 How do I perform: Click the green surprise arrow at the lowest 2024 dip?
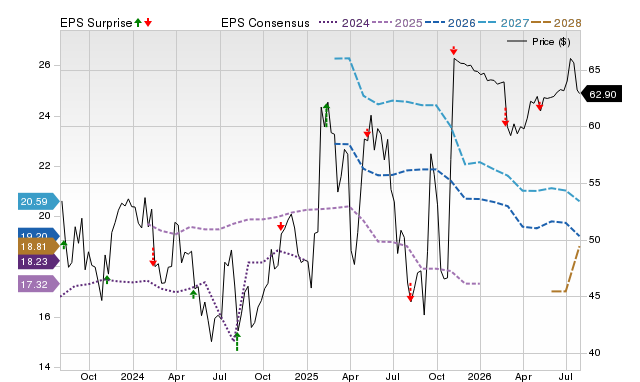pyautogui.click(x=237, y=341)
